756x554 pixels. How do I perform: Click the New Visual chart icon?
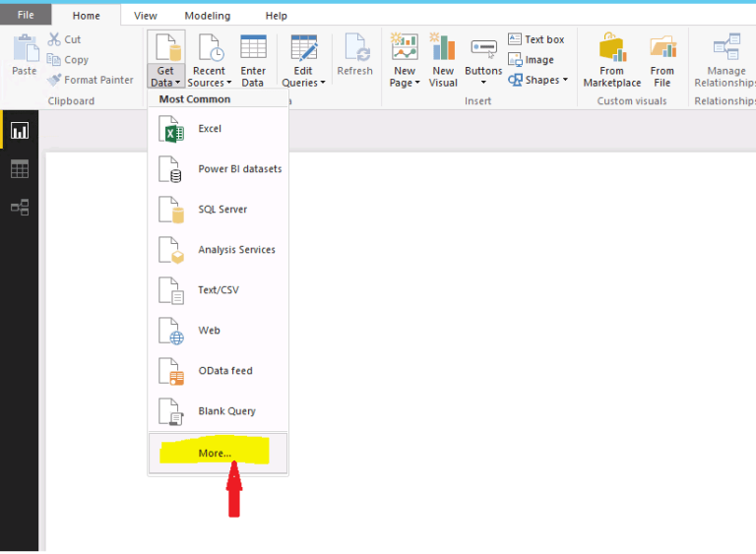(443, 46)
